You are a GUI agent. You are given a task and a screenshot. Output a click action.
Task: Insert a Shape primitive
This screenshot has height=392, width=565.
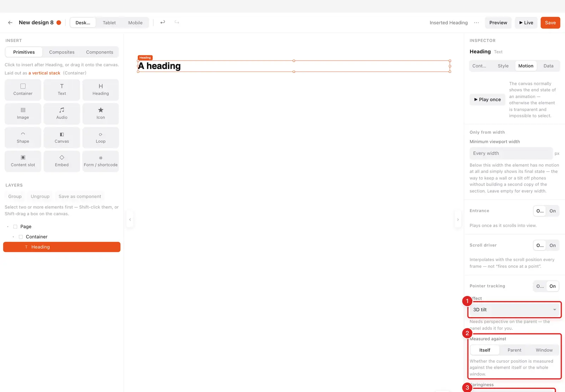[x=23, y=137]
